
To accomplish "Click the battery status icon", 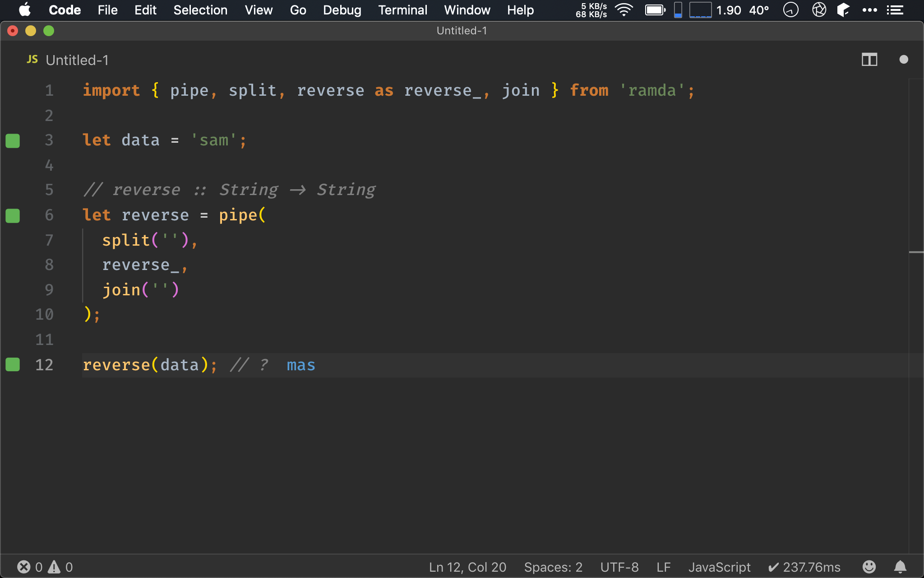I will coord(655,10).
